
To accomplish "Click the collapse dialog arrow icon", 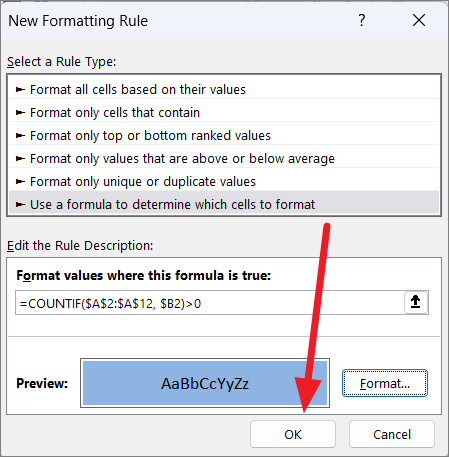I will click(x=416, y=302).
